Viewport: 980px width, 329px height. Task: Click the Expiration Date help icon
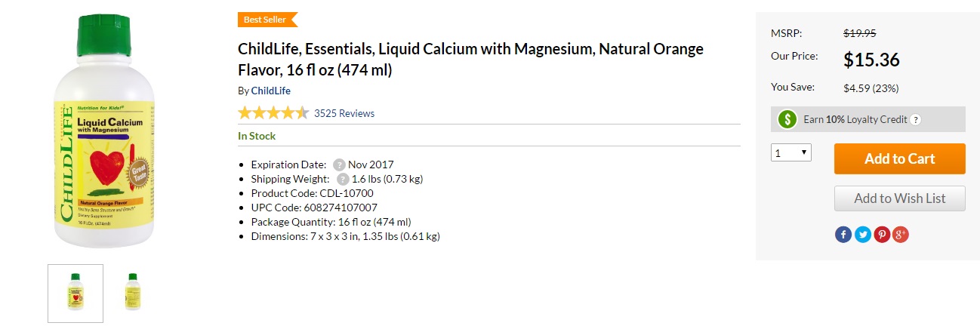pyautogui.click(x=339, y=164)
